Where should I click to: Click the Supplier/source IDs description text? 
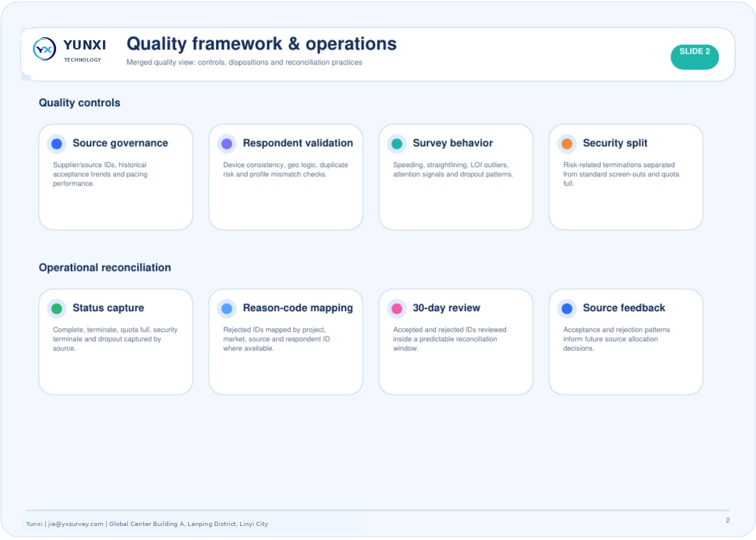point(100,175)
